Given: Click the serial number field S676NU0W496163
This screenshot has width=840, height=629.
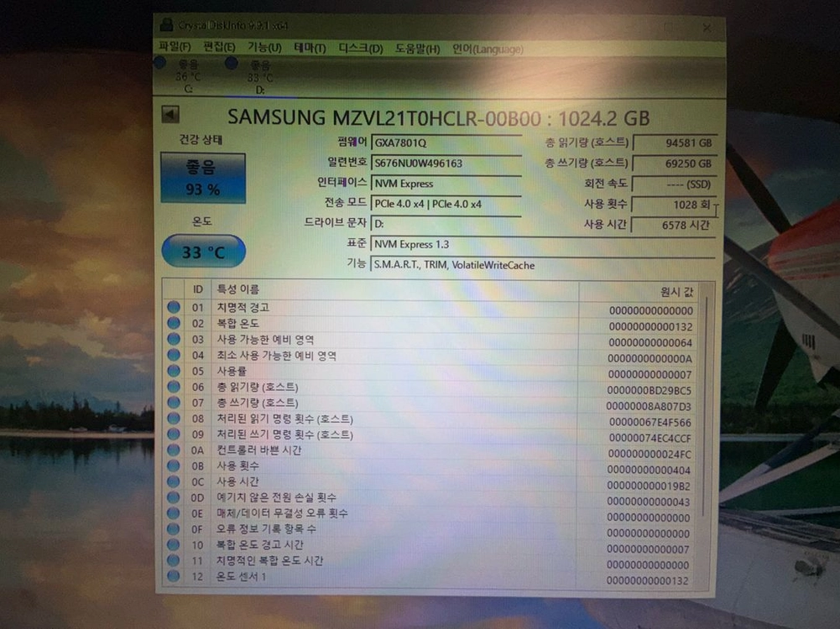Looking at the screenshot, I should pos(446,164).
